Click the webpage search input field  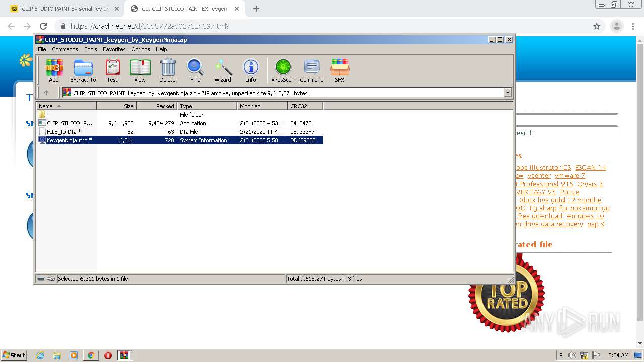[566, 120]
